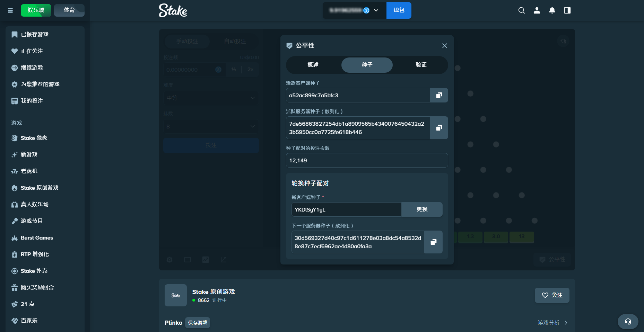This screenshot has width=644, height=332.
Task: Open 21 点 in the sidebar
Action: [45, 304]
